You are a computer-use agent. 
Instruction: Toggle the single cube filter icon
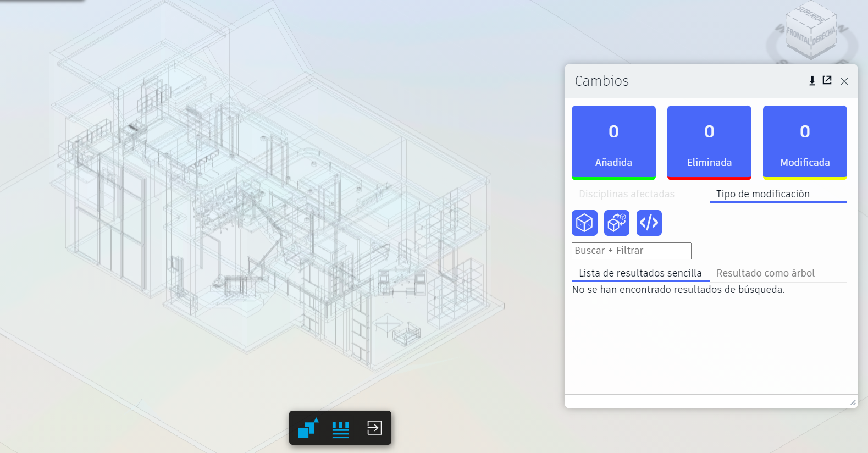584,223
